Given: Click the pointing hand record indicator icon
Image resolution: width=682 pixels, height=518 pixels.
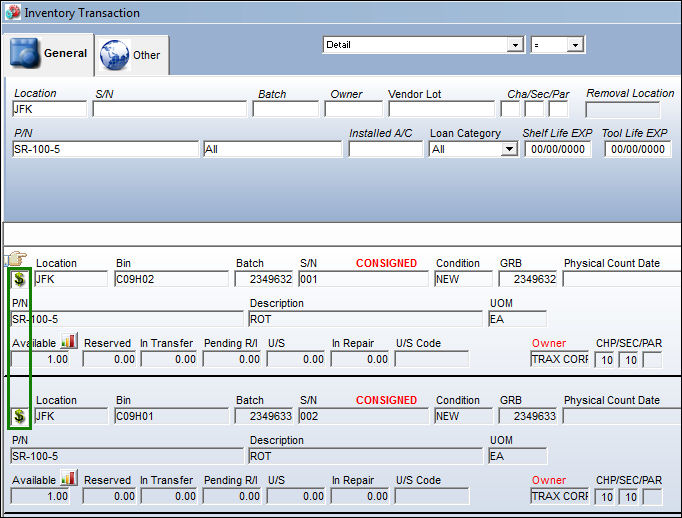Looking at the screenshot, I should coord(16,258).
